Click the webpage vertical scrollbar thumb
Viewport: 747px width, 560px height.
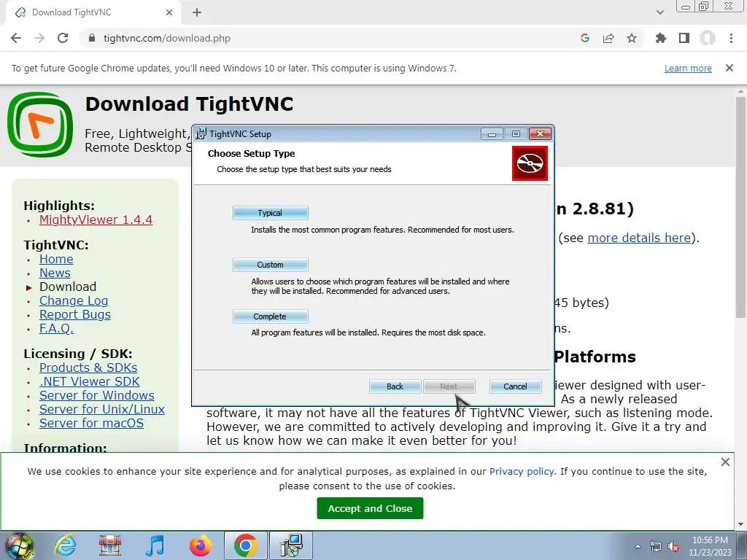(740, 207)
